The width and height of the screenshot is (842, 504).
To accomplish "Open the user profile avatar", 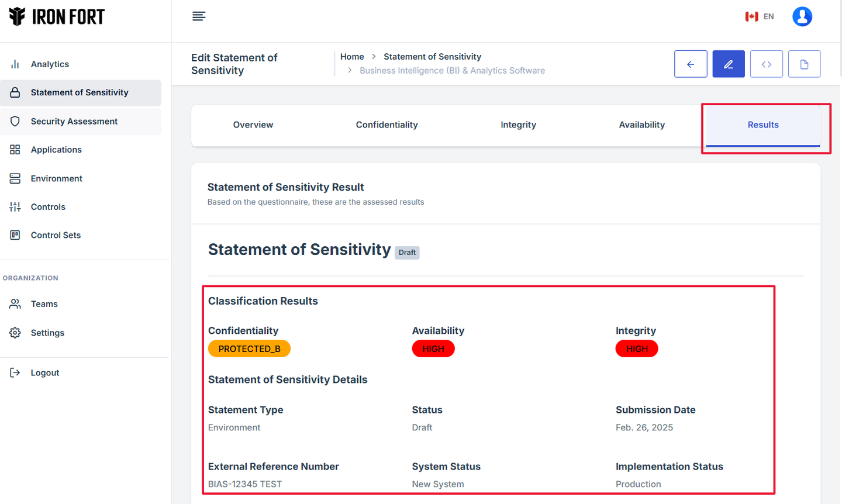I will [802, 16].
